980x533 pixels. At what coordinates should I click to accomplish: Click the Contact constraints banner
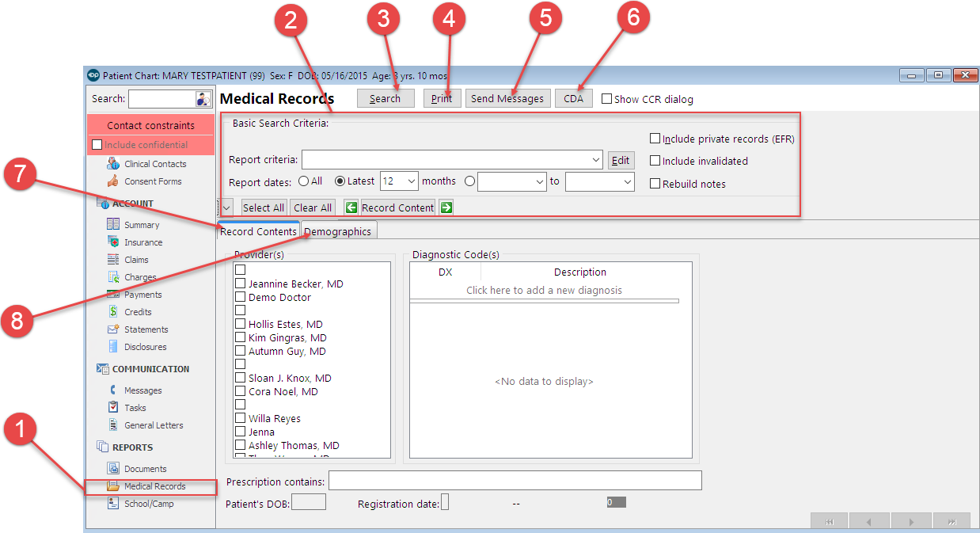[x=150, y=125]
